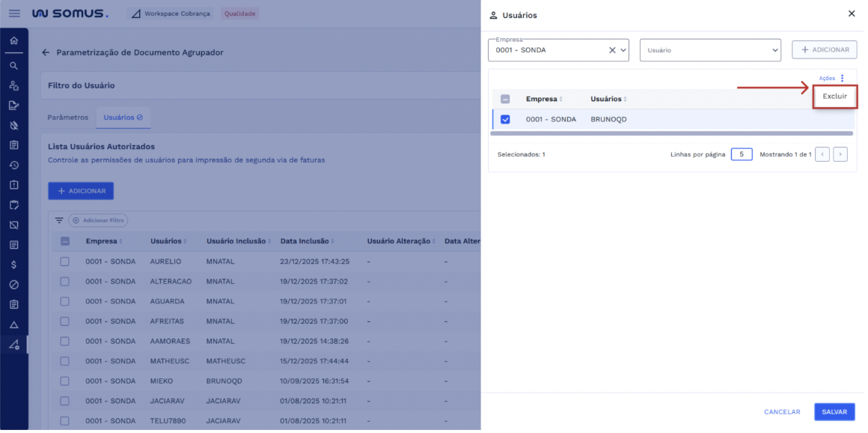
Task: Click the Linhas por página input field
Action: pos(741,154)
